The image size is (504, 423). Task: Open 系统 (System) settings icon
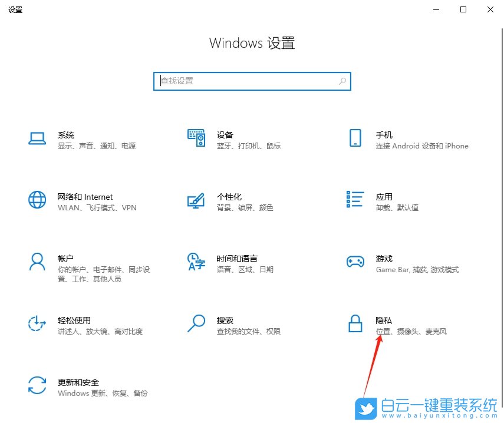(37, 137)
